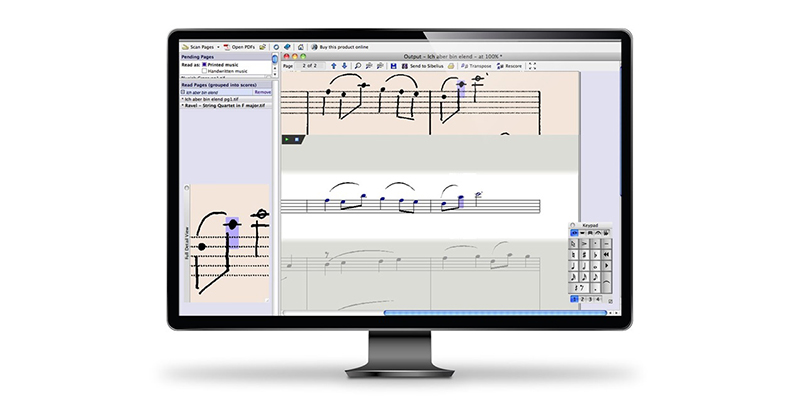Open the Buy this product online link
The width and height of the screenshot is (800, 400).
click(x=340, y=47)
